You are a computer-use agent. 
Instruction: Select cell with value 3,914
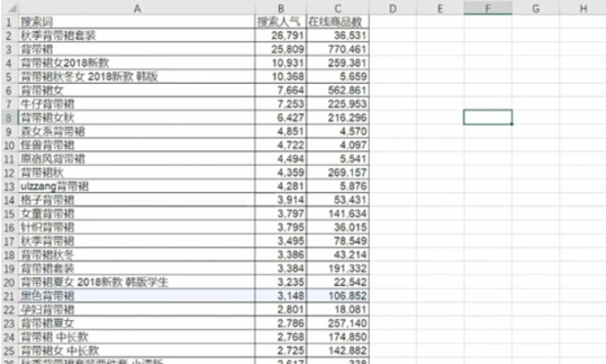point(281,200)
